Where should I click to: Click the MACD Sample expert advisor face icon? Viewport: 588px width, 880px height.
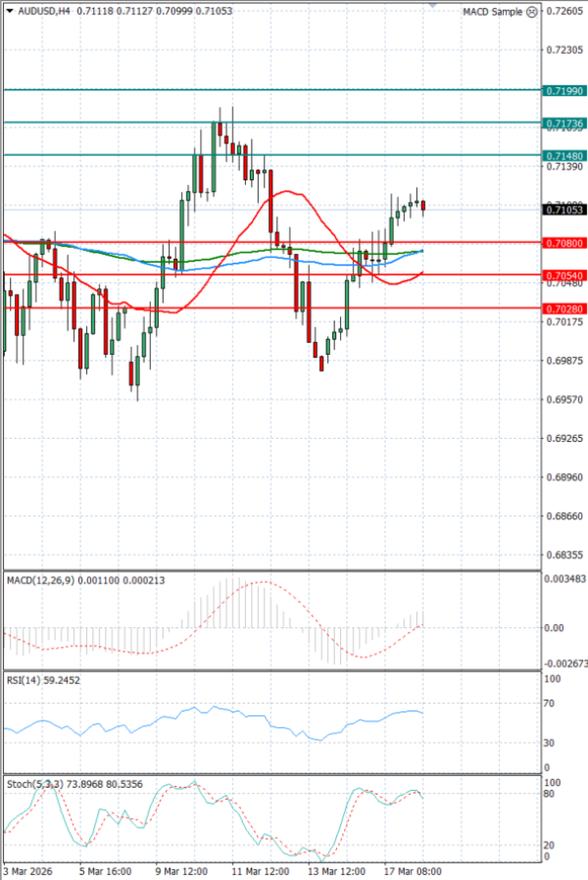[531, 12]
